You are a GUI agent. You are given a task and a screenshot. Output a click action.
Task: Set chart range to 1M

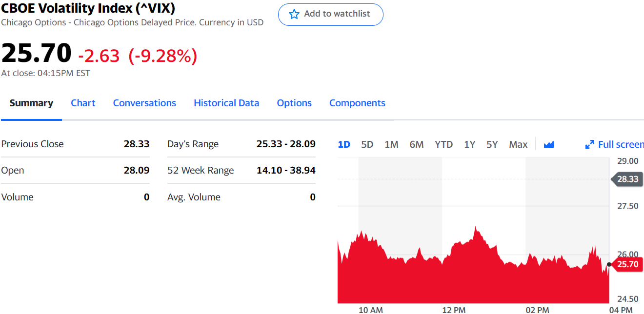pos(391,144)
